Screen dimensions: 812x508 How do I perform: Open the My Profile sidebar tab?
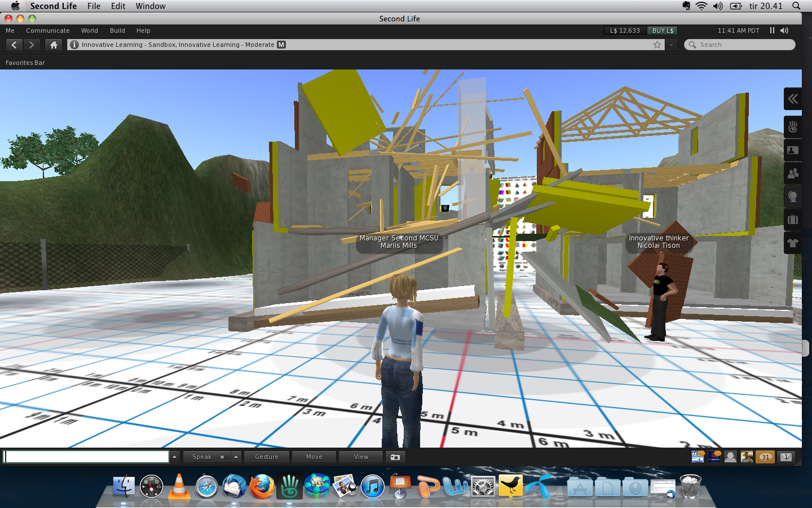click(x=792, y=151)
